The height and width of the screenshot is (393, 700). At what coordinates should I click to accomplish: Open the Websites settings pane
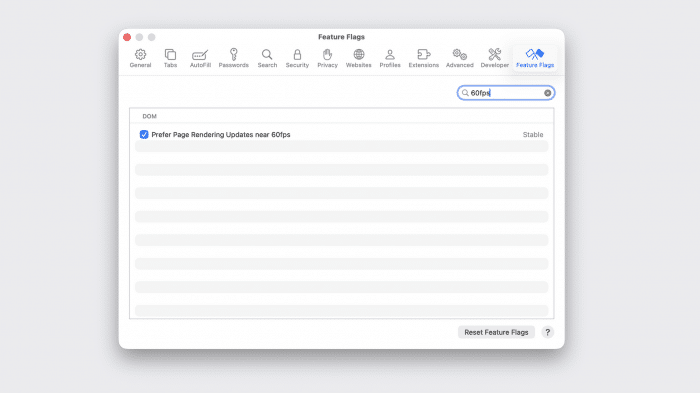(x=358, y=59)
